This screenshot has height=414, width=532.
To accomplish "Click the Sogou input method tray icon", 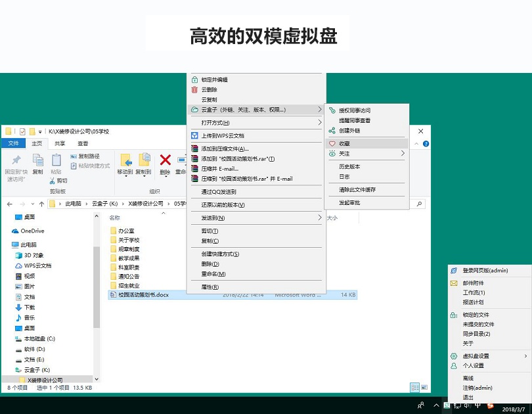I will (x=490, y=405).
